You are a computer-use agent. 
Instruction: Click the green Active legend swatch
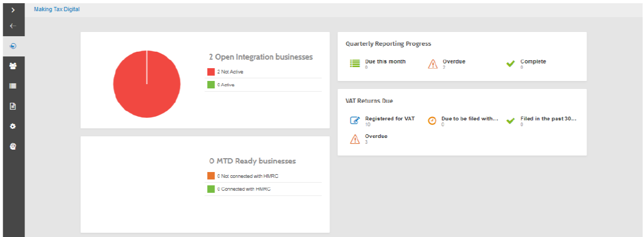[x=211, y=85]
